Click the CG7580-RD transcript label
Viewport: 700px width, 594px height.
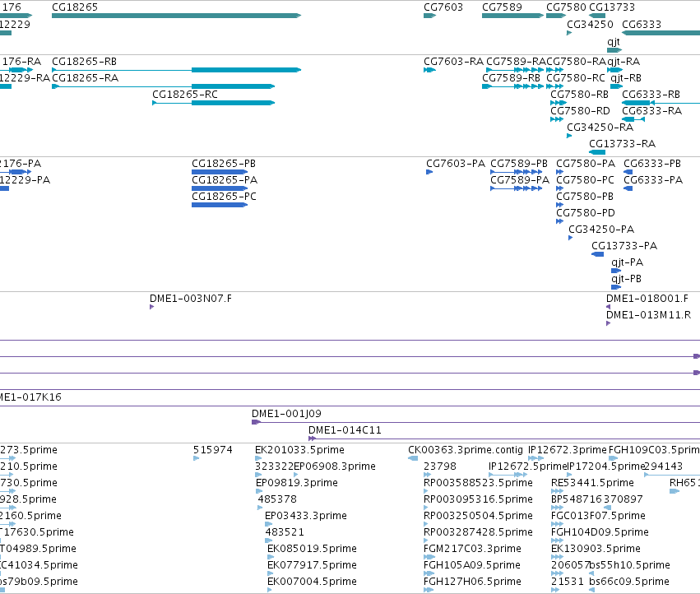[x=581, y=111]
